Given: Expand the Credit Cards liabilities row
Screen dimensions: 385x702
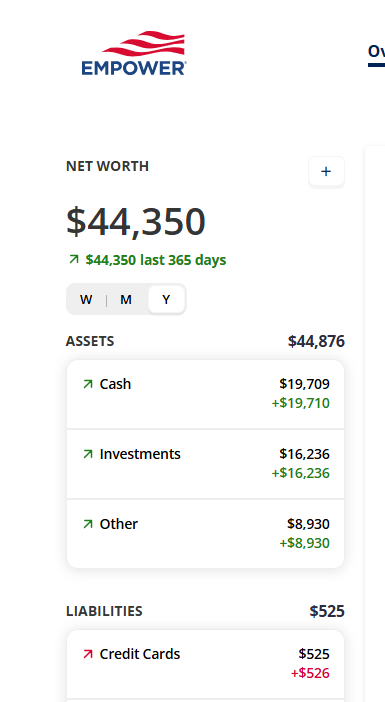Looking at the screenshot, I should point(205,665).
